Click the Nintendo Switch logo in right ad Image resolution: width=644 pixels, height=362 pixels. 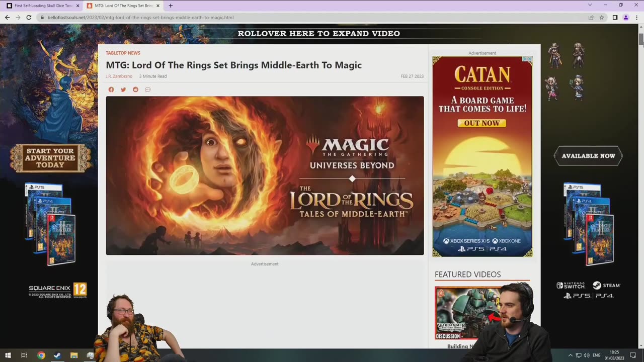pyautogui.click(x=571, y=285)
